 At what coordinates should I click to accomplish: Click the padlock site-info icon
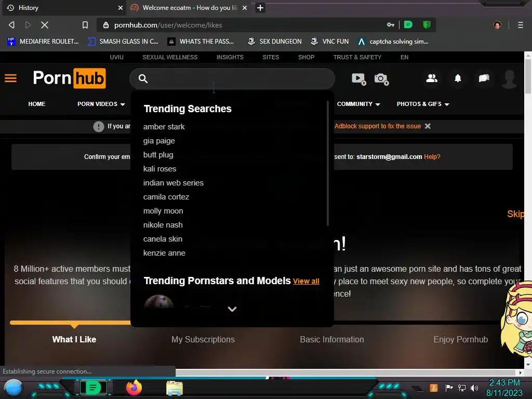[x=106, y=25]
